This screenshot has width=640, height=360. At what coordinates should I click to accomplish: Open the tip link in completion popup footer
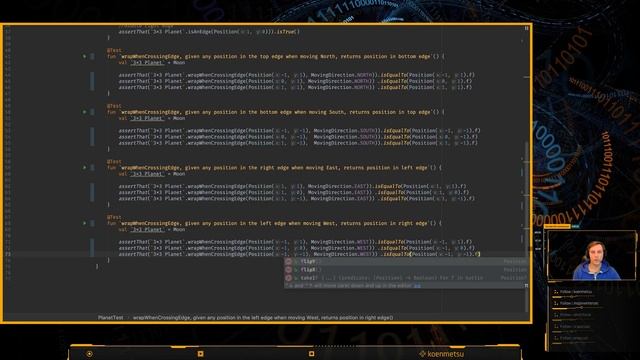coord(417,286)
